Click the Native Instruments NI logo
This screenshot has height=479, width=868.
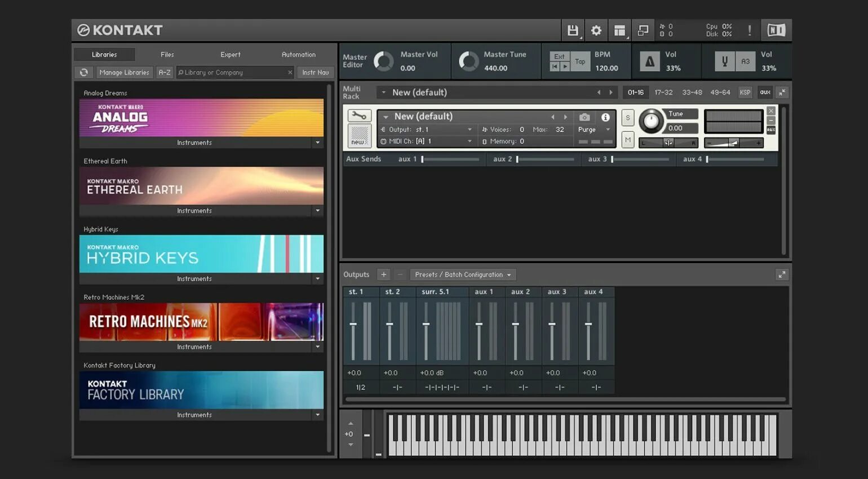pyautogui.click(x=776, y=30)
